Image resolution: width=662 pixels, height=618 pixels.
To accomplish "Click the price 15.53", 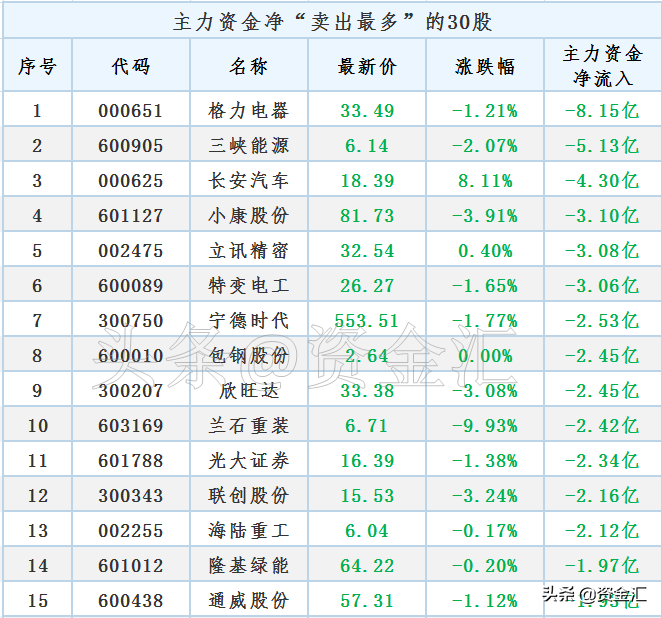I will pyautogui.click(x=367, y=496).
